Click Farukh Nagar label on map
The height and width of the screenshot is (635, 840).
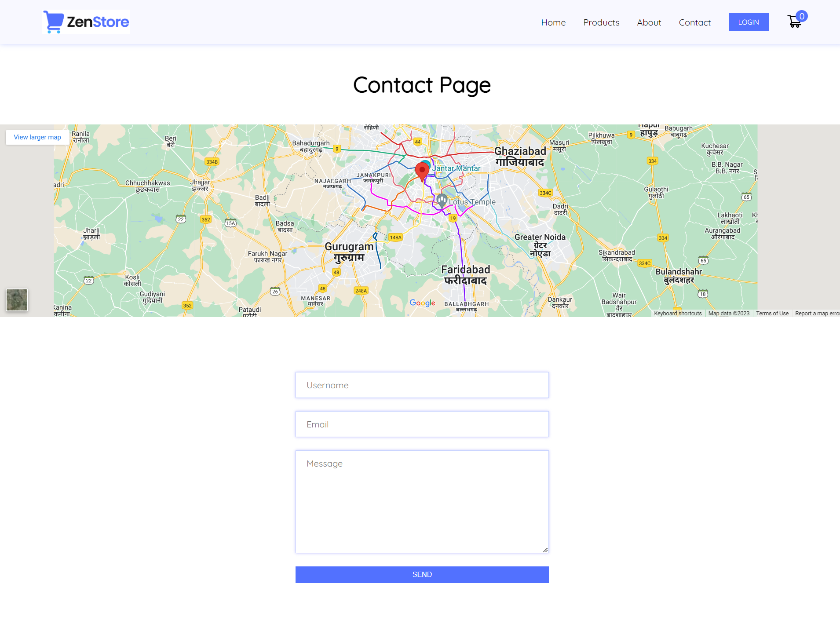pyautogui.click(x=267, y=256)
